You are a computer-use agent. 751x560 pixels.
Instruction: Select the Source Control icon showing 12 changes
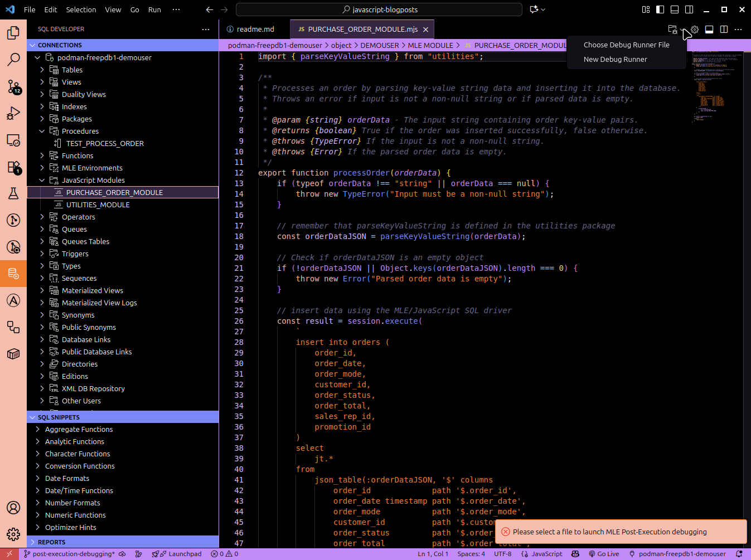pos(13,87)
